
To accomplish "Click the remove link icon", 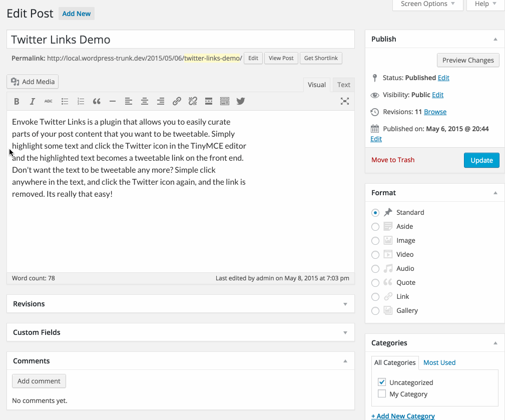I will pos(193,101).
